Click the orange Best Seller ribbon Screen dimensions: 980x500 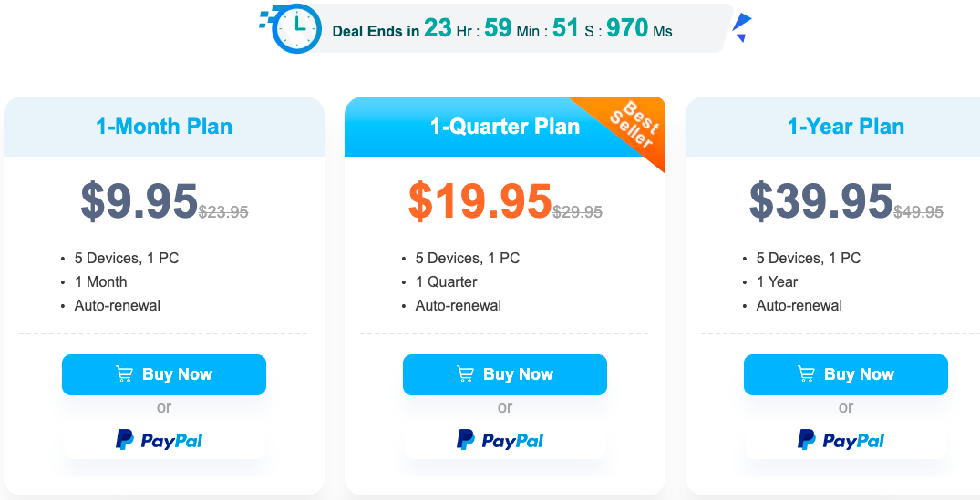pyautogui.click(x=631, y=127)
